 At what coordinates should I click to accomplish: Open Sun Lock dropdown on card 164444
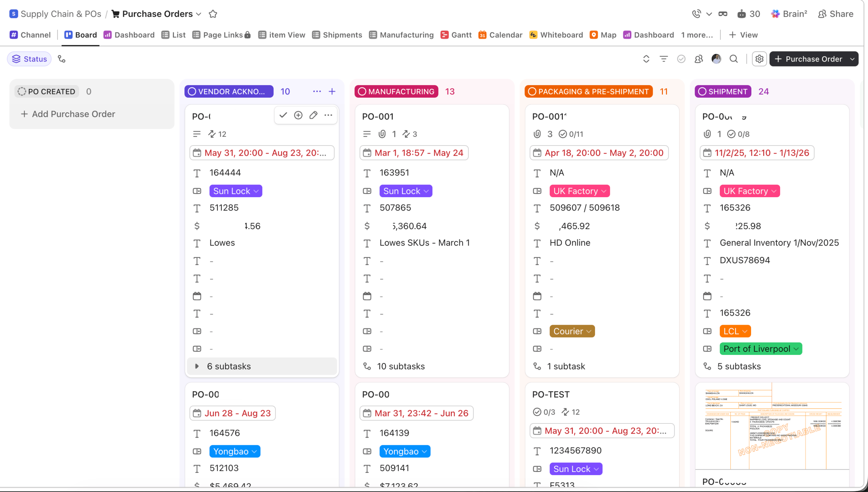pyautogui.click(x=236, y=191)
